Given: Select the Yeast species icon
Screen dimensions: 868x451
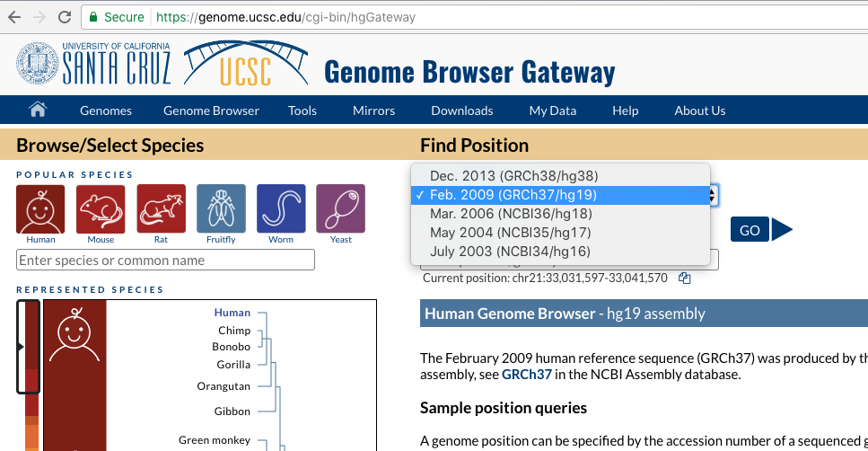Looking at the screenshot, I should [x=340, y=208].
